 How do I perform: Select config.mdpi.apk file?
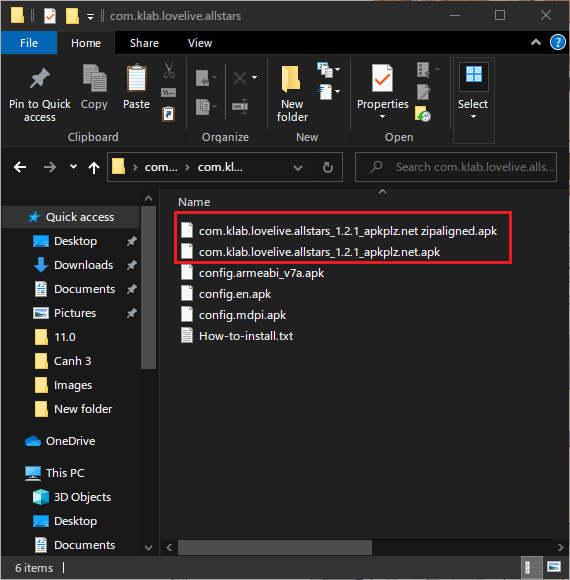coord(233,315)
